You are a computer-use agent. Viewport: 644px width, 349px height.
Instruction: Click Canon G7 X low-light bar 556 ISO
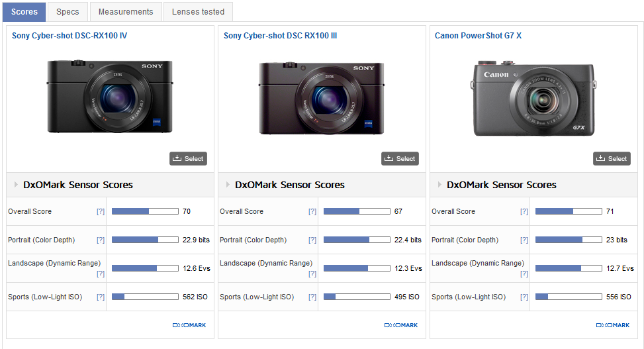[x=569, y=297]
